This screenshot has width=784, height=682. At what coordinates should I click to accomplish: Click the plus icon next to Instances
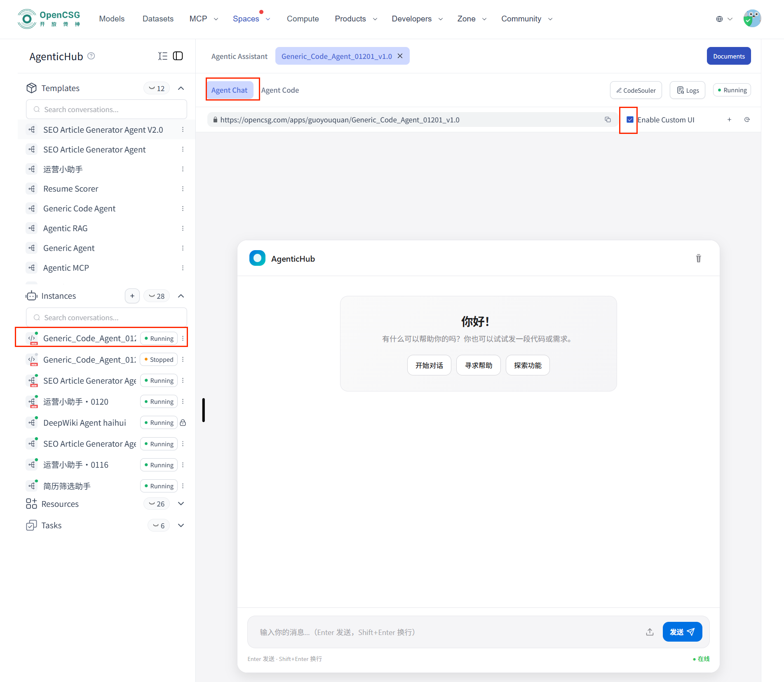[x=132, y=296]
